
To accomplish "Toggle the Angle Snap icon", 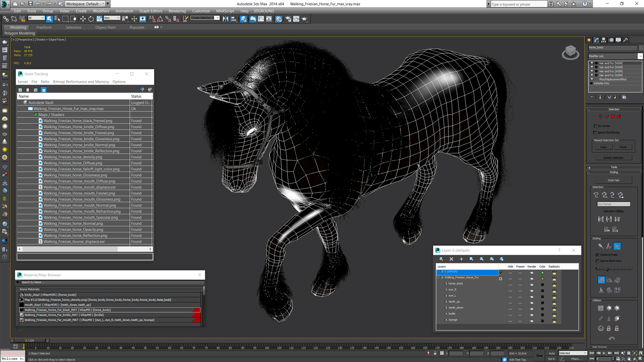I will point(160,19).
